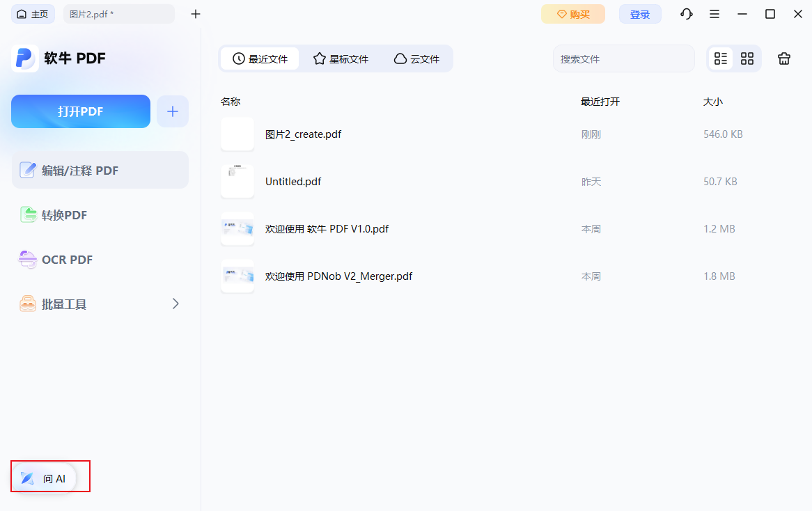812x511 pixels.
Task: Click 刚刚 time for 图片2_create.pdf
Action: point(591,134)
